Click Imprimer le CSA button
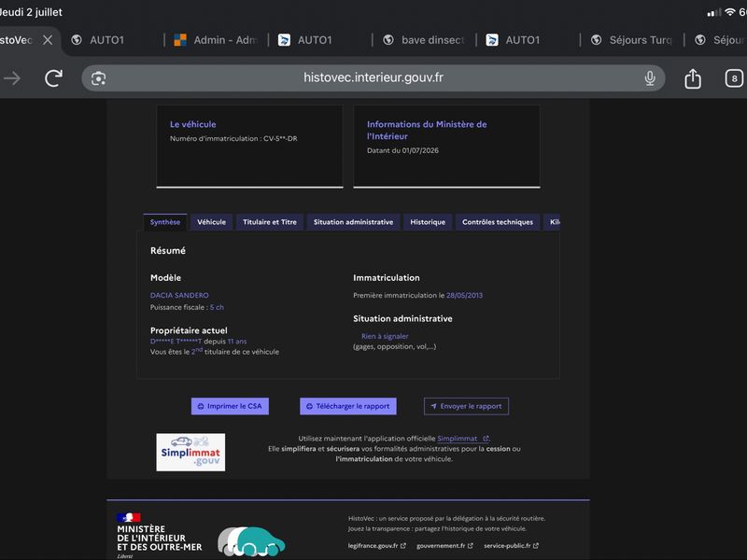The width and height of the screenshot is (747, 560). tap(230, 406)
